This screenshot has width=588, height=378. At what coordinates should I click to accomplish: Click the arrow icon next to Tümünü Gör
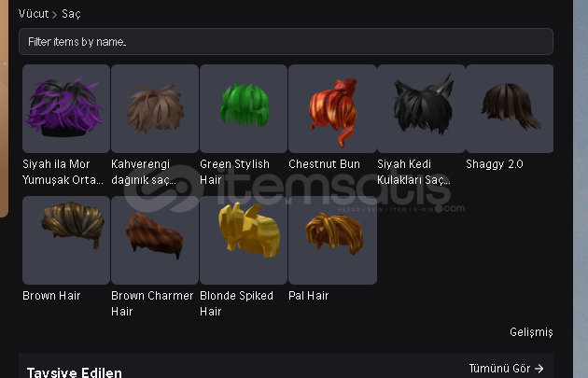pos(539,369)
